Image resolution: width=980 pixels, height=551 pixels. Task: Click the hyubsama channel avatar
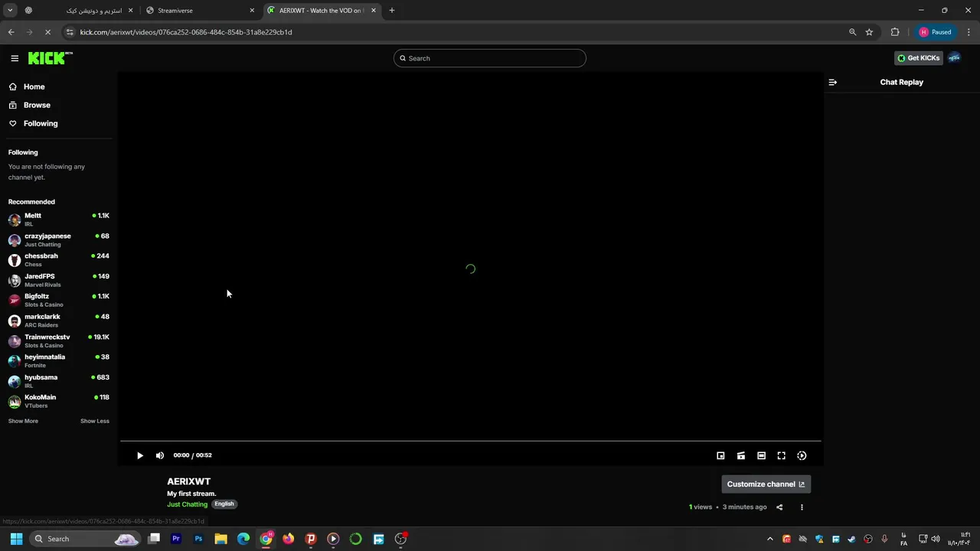tap(15, 381)
